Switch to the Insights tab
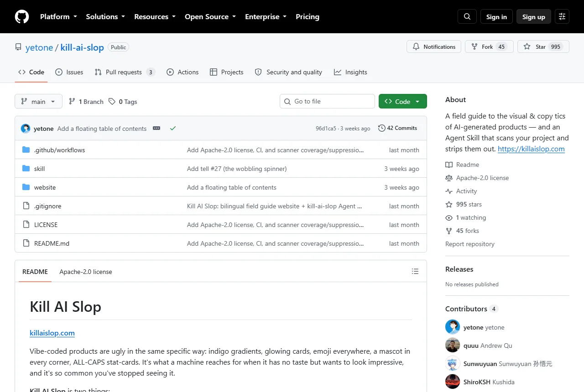The image size is (584, 392). click(350, 72)
